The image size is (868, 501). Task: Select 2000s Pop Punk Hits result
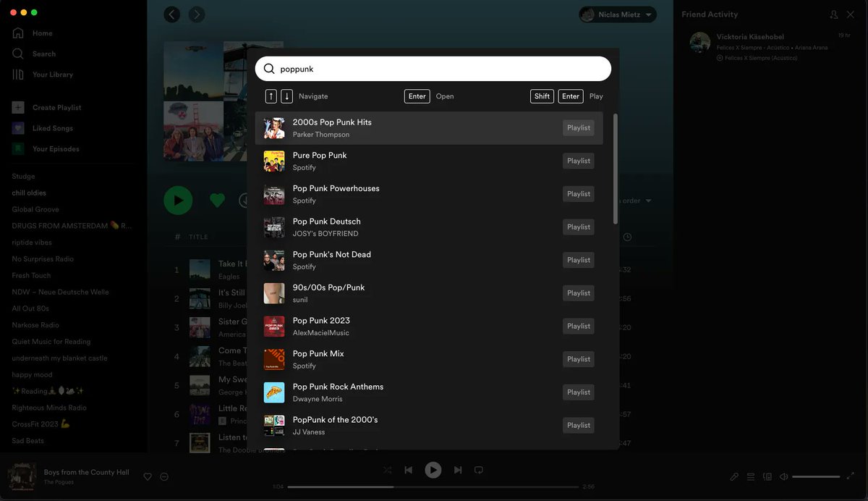[x=429, y=128]
